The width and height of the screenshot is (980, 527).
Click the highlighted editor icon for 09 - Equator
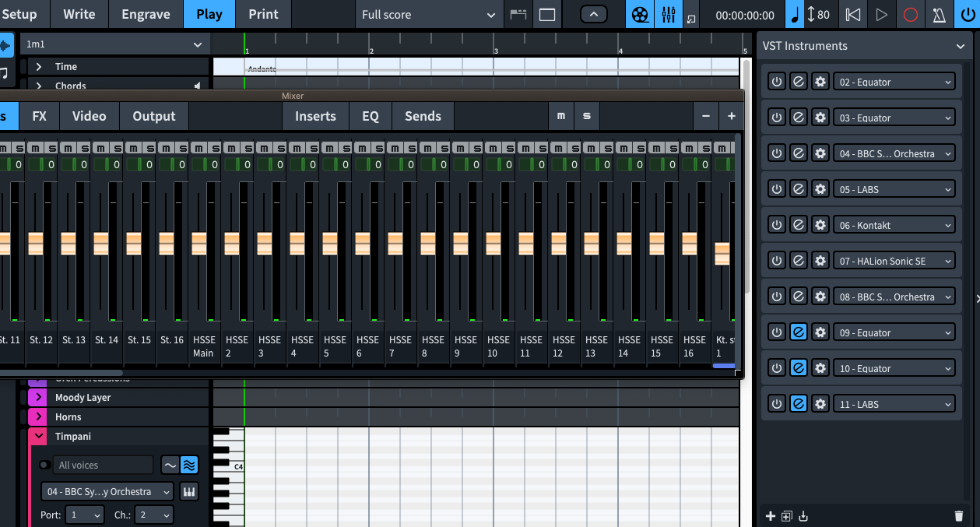[798, 332]
